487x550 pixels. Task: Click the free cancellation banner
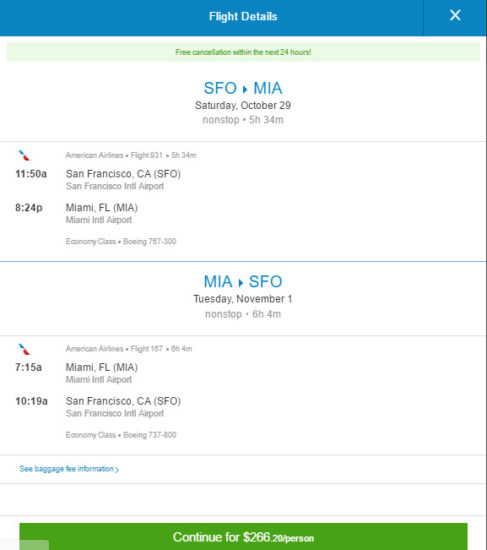[x=243, y=52]
